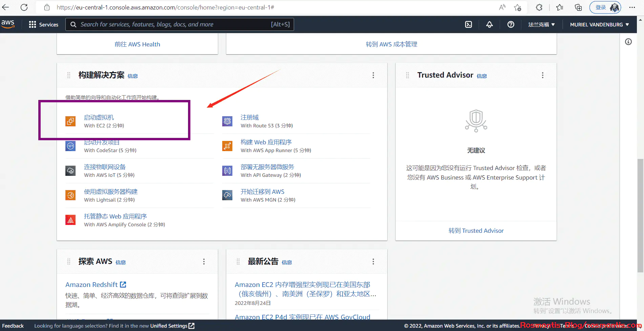
Task: Click the 信息 link beside 最新公告
Action: point(287,263)
